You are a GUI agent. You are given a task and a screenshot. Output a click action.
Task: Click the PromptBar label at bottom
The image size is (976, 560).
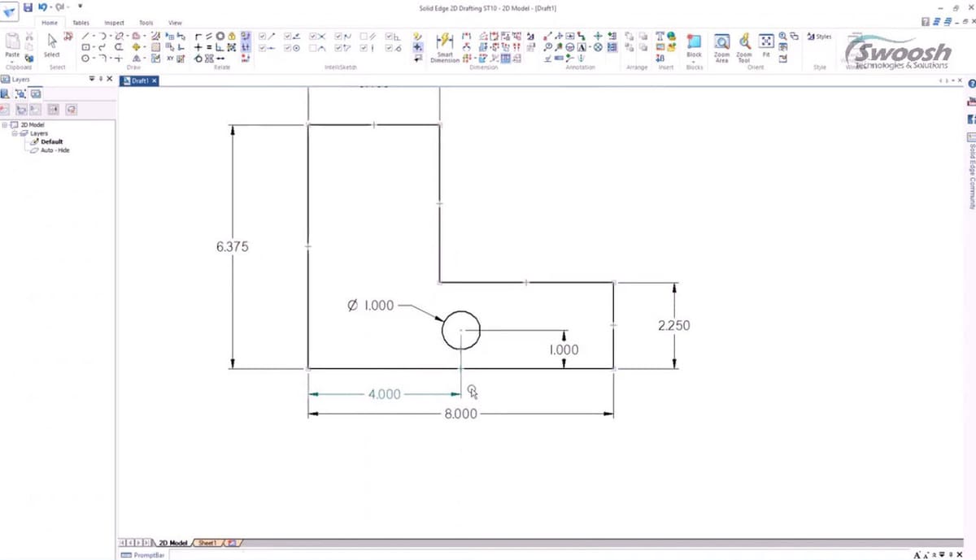point(144,555)
